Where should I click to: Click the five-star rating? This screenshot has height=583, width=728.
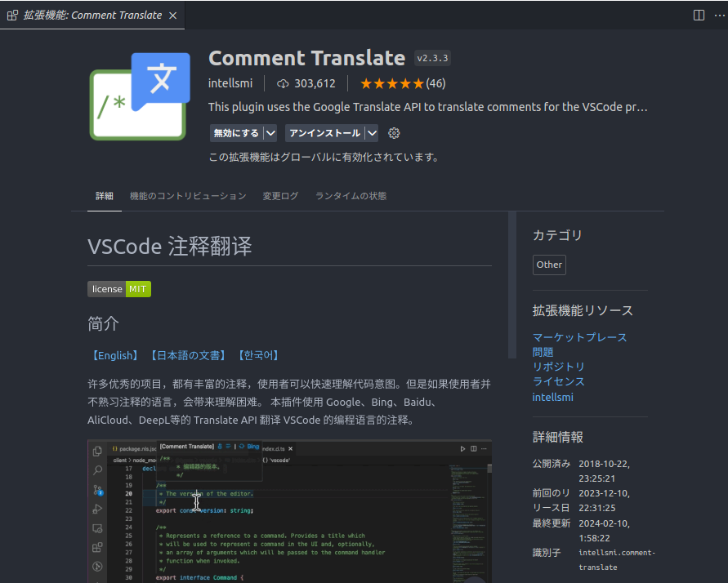point(392,83)
